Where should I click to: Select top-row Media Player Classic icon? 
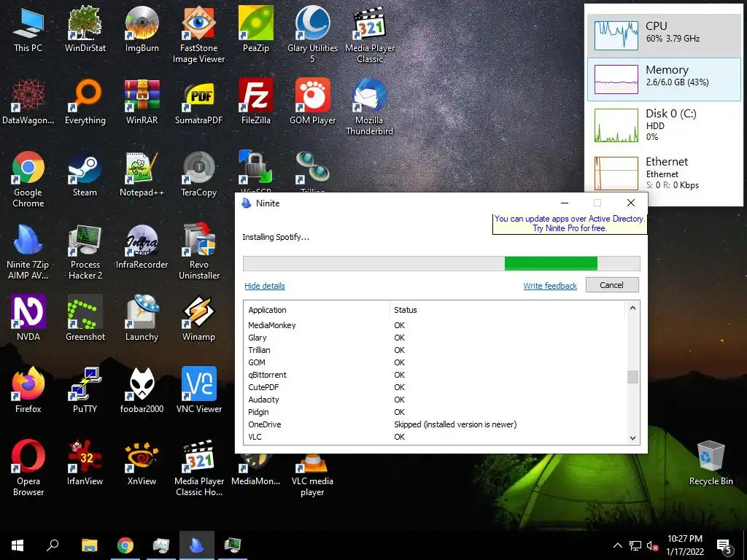pos(370,34)
